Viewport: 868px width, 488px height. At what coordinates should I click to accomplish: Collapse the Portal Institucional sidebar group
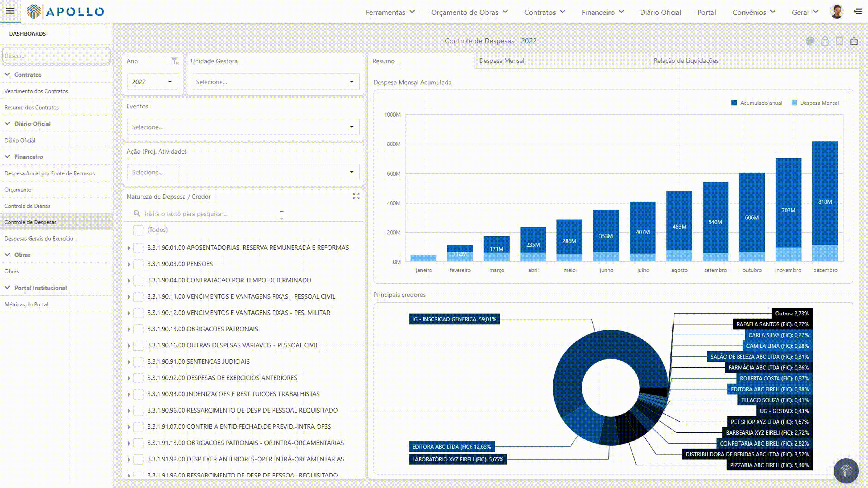click(x=7, y=288)
